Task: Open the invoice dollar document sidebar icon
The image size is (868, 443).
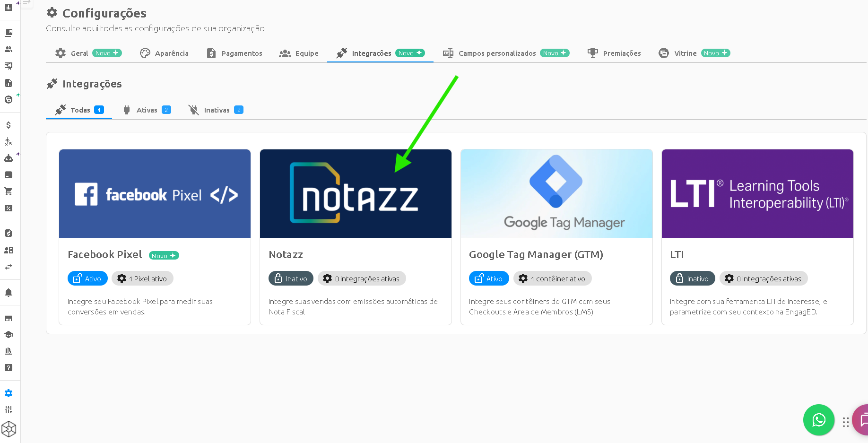Action: (x=9, y=233)
